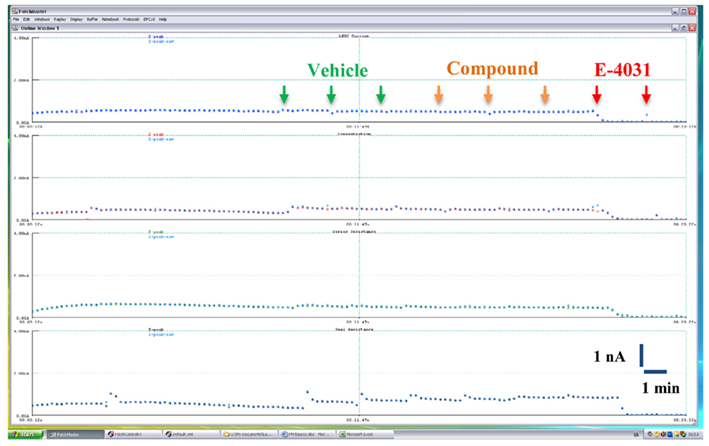The height and width of the screenshot is (446, 709).
Task: Click the I-peak legend in the Seal Resistance graph
Action: click(156, 330)
